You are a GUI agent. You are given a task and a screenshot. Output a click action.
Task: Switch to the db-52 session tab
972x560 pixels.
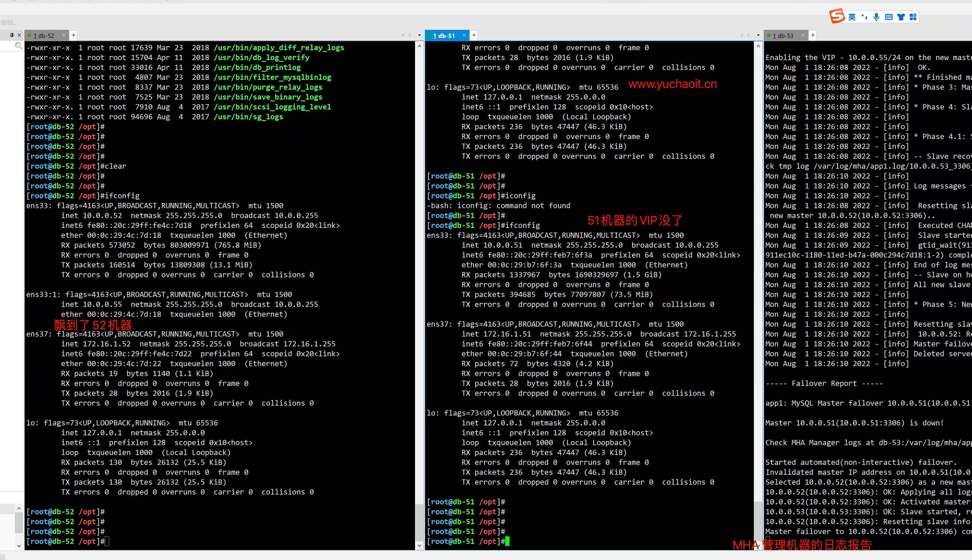click(x=44, y=36)
